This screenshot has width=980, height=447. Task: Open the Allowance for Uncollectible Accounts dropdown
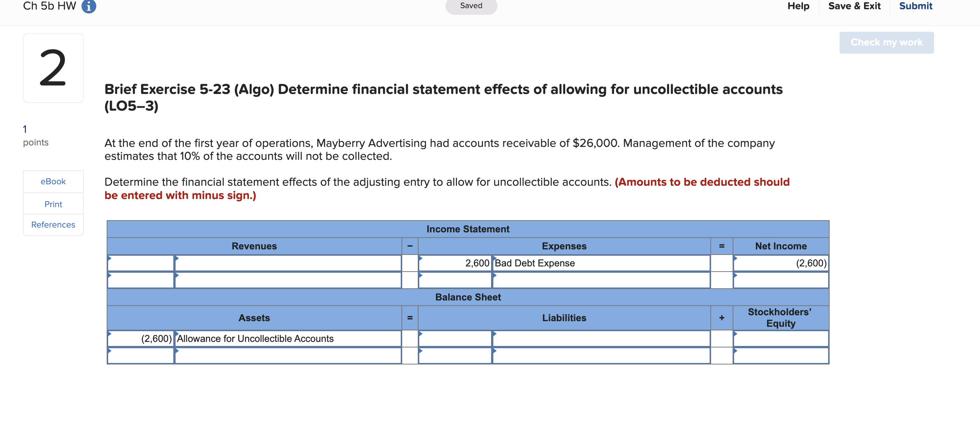288,339
